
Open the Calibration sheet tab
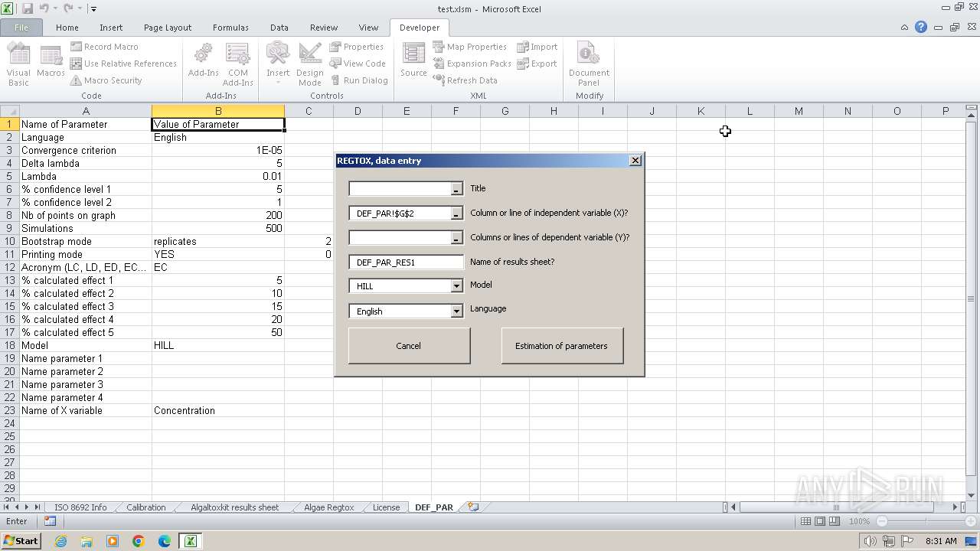[x=145, y=507]
